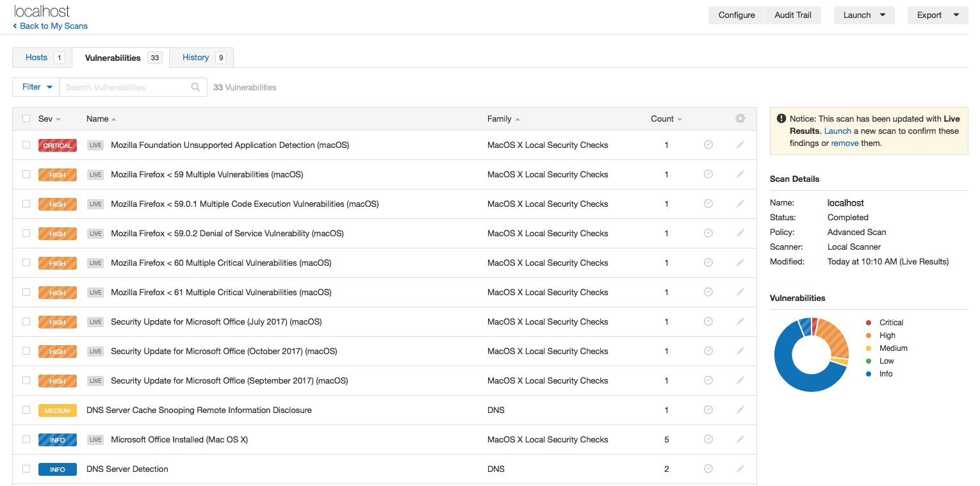This screenshot has width=980, height=486.
Task: Toggle the select-all checkbox in the table header
Action: point(26,118)
